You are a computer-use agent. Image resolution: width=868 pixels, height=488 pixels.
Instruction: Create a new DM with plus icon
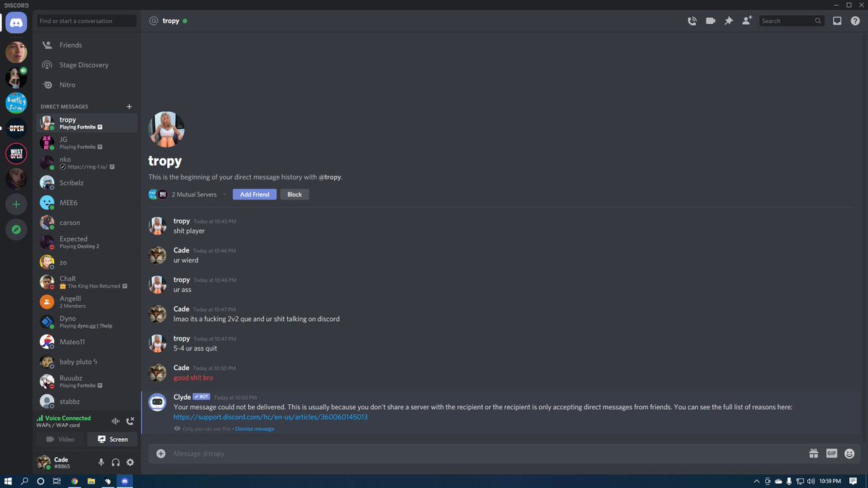pos(129,106)
